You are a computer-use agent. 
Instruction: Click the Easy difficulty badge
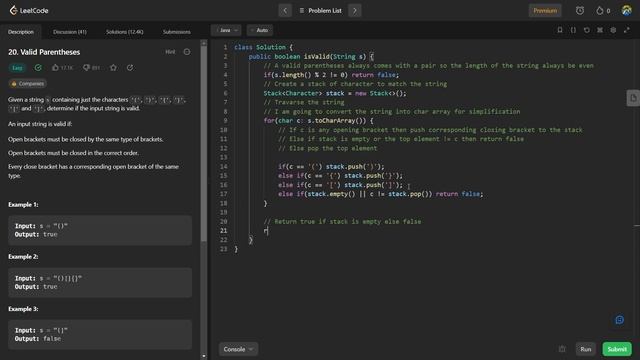point(17,68)
